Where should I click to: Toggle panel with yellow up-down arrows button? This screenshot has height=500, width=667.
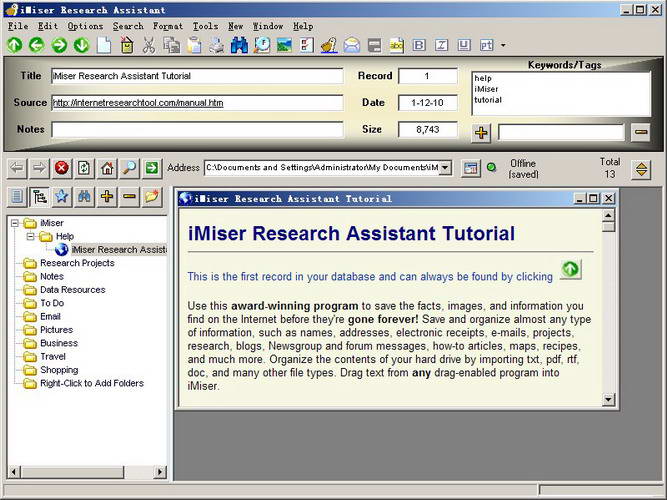click(x=641, y=169)
